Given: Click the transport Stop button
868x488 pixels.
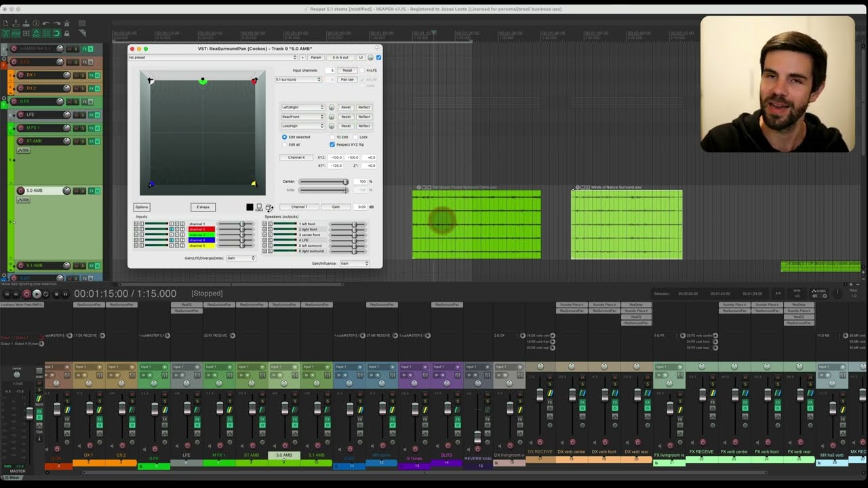Looking at the screenshot, I should (x=56, y=293).
